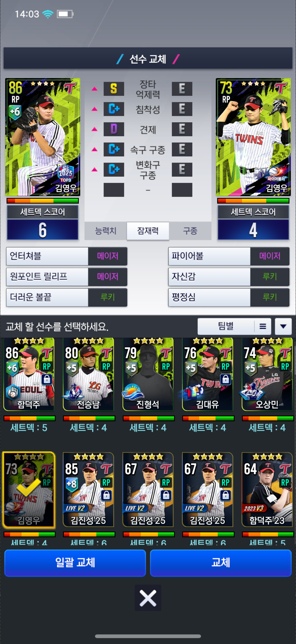Click the down-arrow sort order button

pos(283,326)
